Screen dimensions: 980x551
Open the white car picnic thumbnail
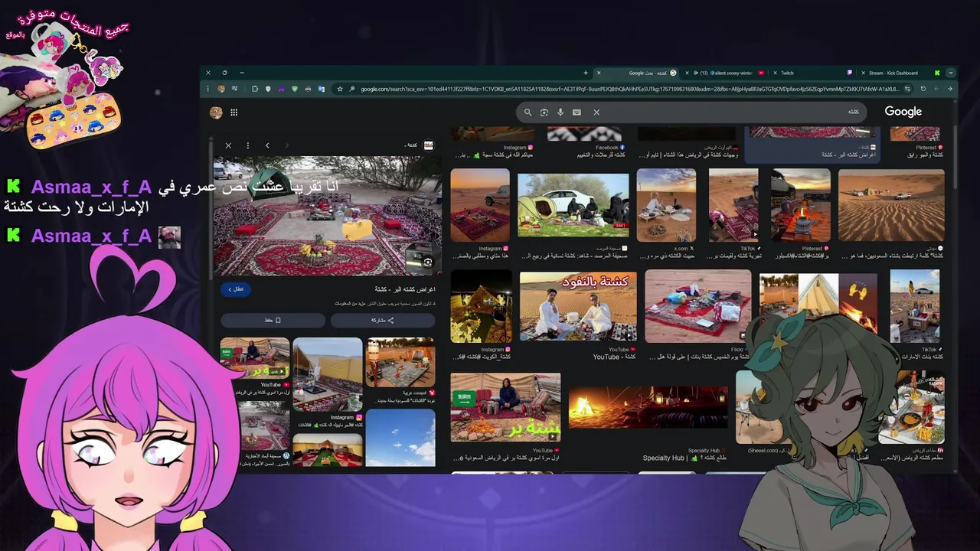573,205
